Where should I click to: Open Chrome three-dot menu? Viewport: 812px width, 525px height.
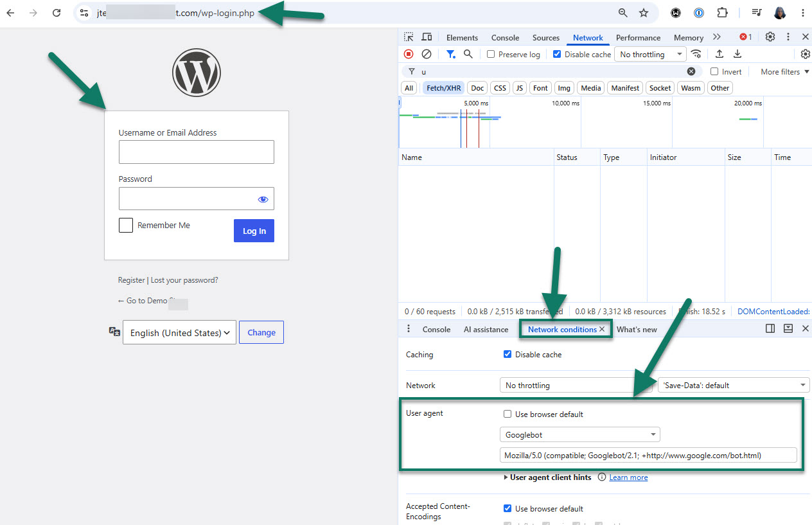(802, 13)
